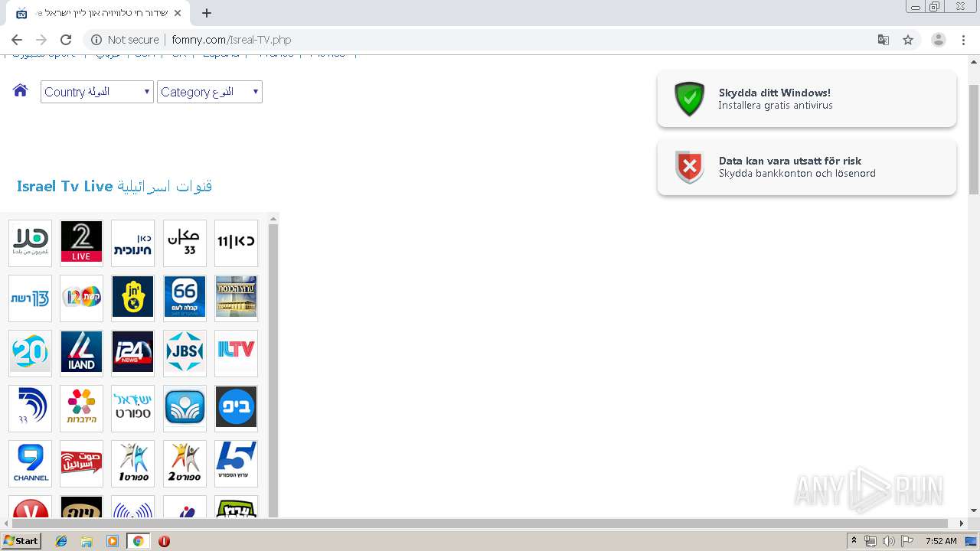The width and height of the screenshot is (980, 551).
Task: Open the blue channel 33 logo
Action: pos(31,409)
